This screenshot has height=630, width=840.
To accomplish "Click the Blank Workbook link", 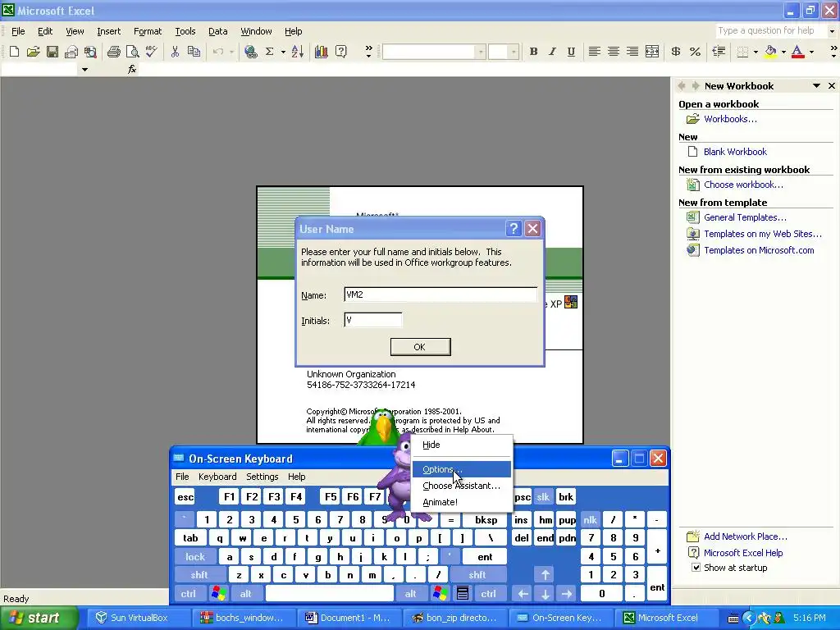I will 735,152.
